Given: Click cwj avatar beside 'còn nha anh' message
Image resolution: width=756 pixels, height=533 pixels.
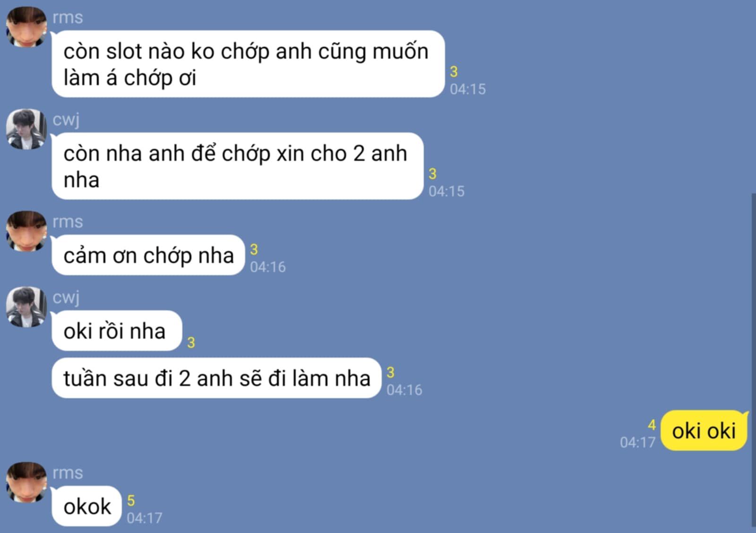Looking at the screenshot, I should point(26,129).
